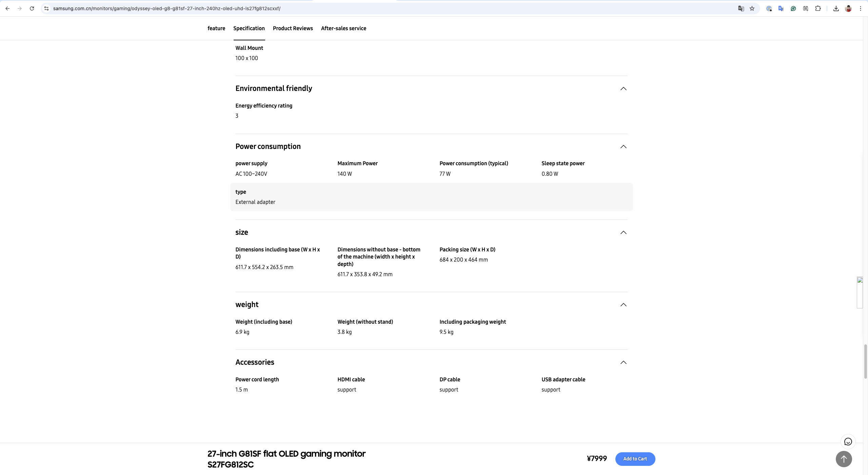Click the screenshot capture extension icon

coord(806,8)
